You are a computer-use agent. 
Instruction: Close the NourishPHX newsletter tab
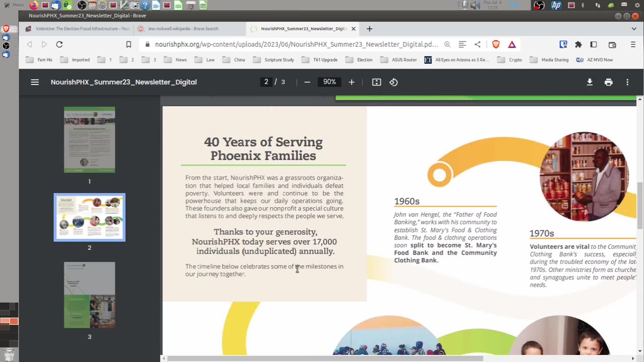point(353,29)
